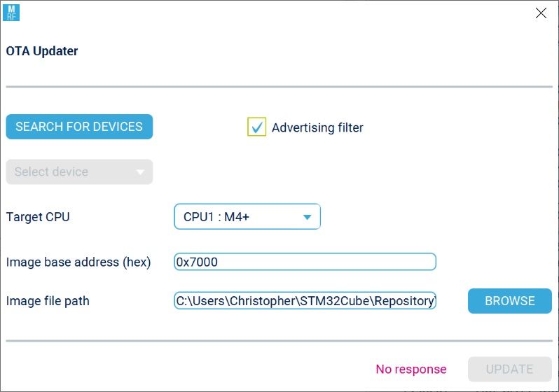The height and width of the screenshot is (392, 559).
Task: Focus the Image base address hex field
Action: [305, 262]
